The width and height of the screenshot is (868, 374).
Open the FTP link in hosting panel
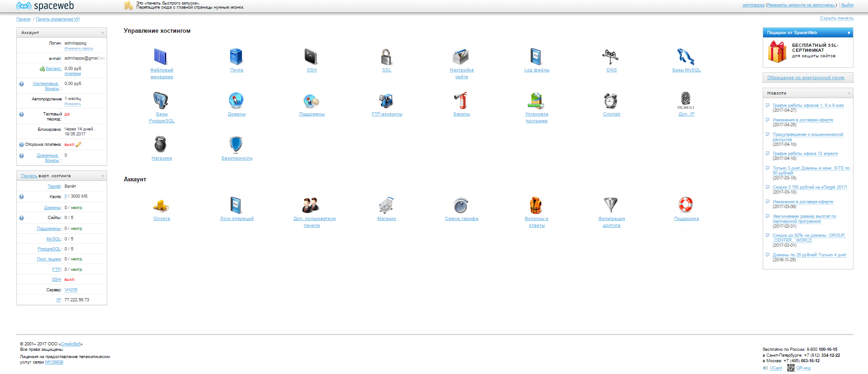click(x=57, y=269)
